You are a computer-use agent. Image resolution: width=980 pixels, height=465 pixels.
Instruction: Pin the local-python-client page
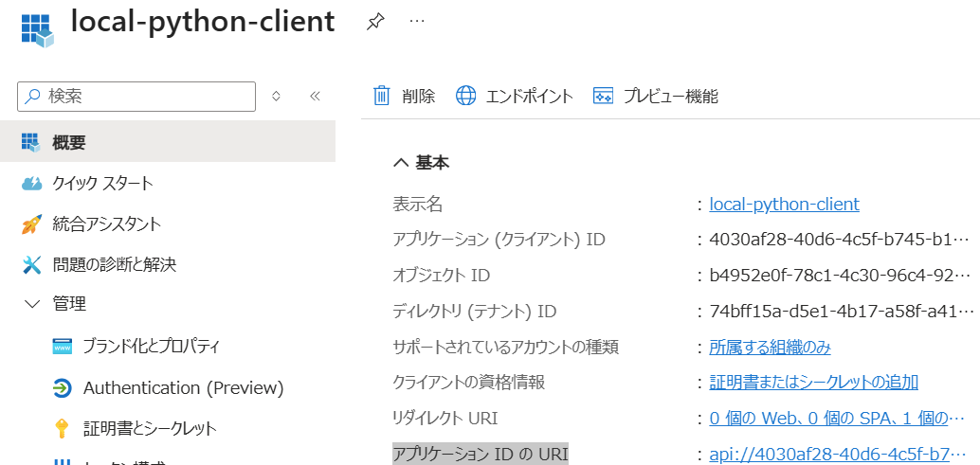374,23
